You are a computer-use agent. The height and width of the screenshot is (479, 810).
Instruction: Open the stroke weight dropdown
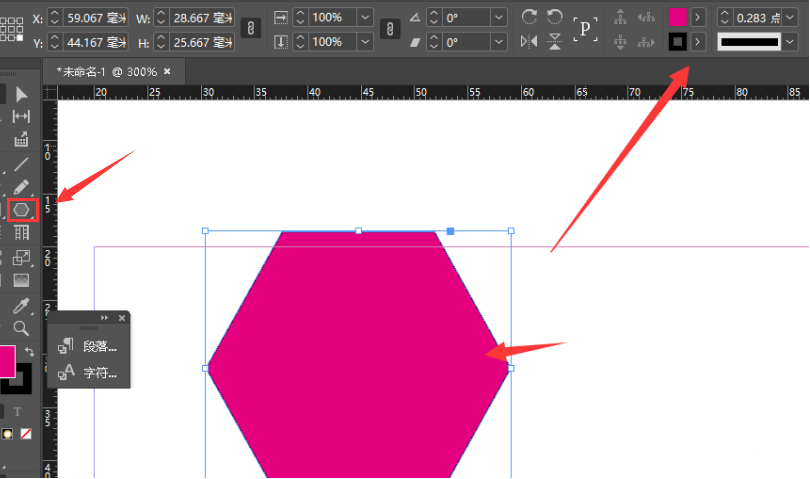pyautogui.click(x=790, y=18)
